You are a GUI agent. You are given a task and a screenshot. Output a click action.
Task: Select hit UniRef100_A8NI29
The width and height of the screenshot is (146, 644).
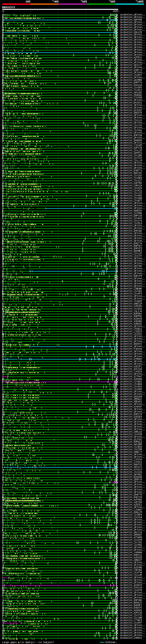(x=131, y=304)
